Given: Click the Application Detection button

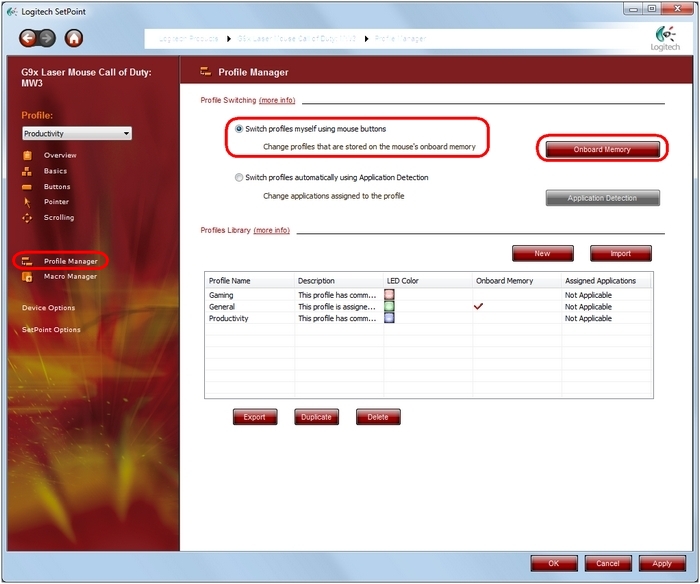Looking at the screenshot, I should coord(602,198).
